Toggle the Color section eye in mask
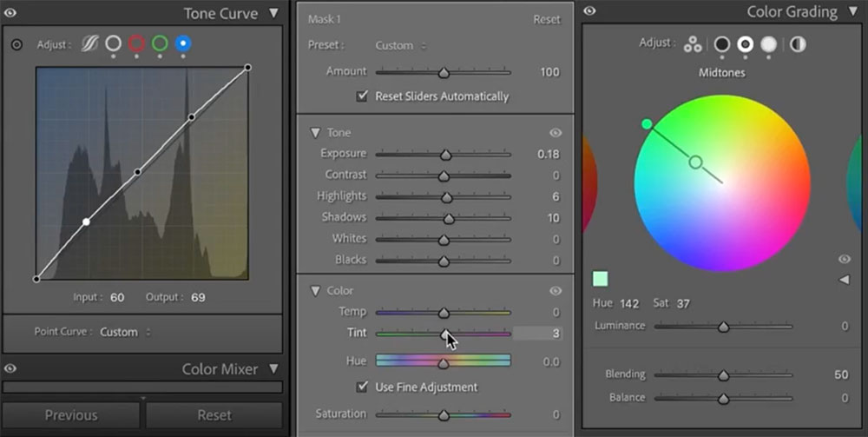 click(556, 291)
